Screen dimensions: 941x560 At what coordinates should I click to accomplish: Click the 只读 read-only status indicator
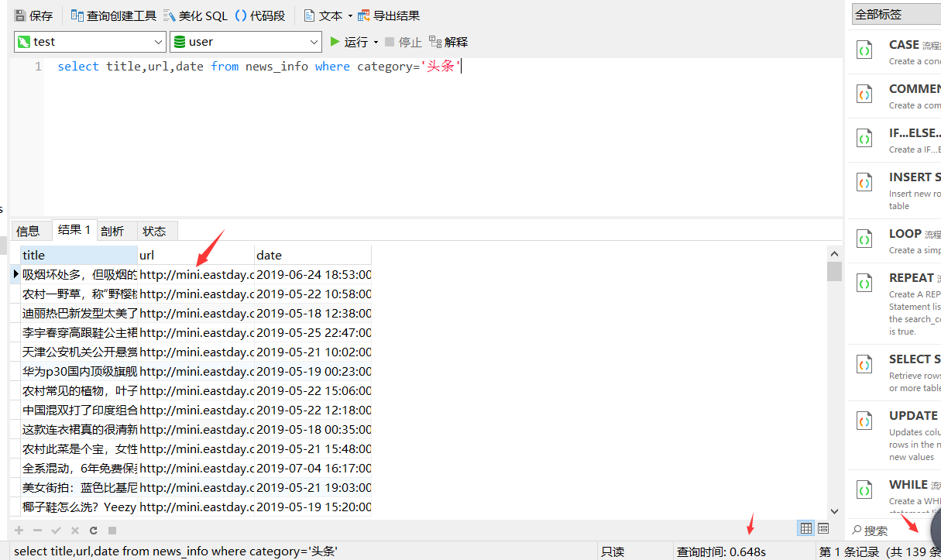(613, 551)
